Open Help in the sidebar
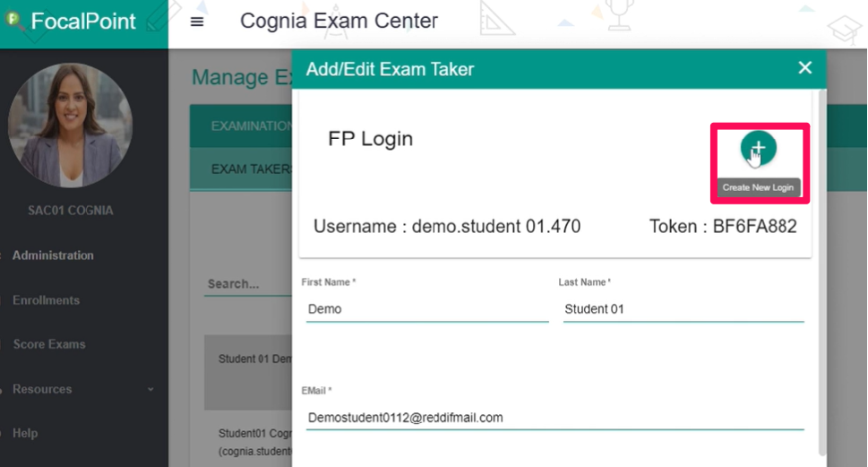 tap(25, 433)
